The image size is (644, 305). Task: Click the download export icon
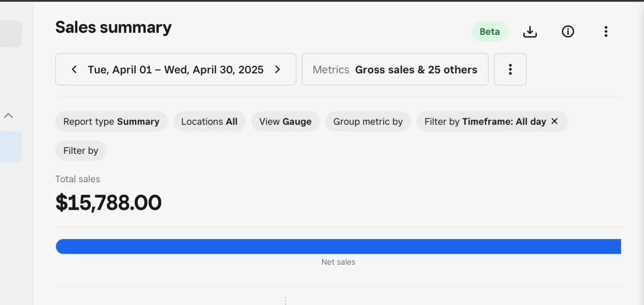[x=530, y=32]
